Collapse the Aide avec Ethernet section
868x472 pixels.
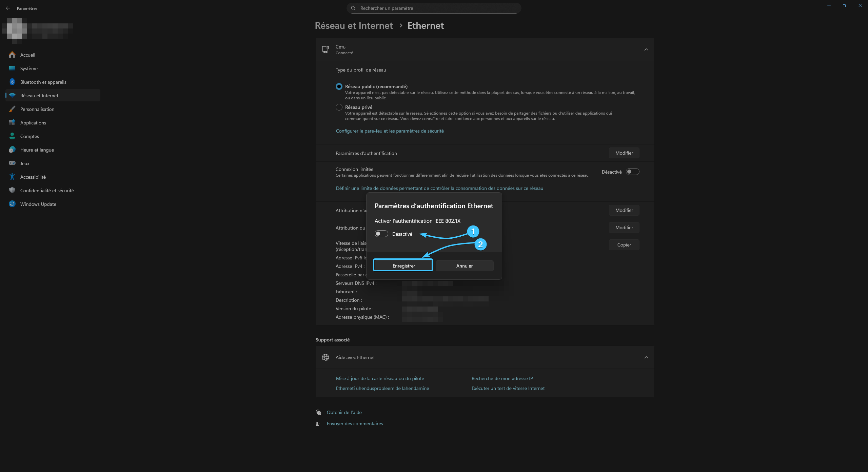click(x=646, y=357)
